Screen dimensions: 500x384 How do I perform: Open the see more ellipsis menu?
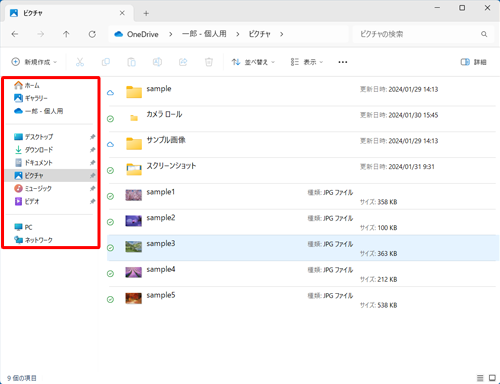[343, 62]
